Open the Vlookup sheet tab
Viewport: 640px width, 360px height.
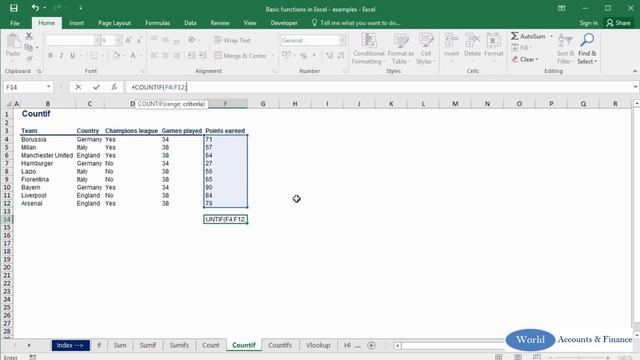coord(318,345)
